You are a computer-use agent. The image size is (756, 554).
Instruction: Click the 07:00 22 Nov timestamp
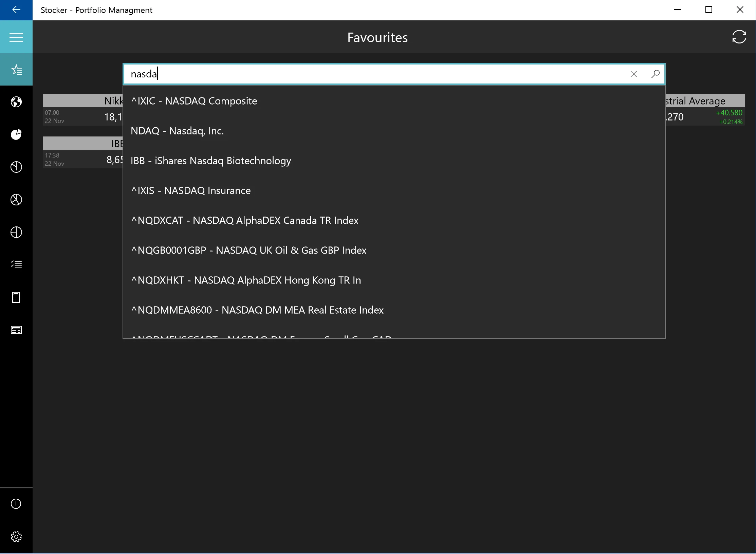pyautogui.click(x=54, y=117)
